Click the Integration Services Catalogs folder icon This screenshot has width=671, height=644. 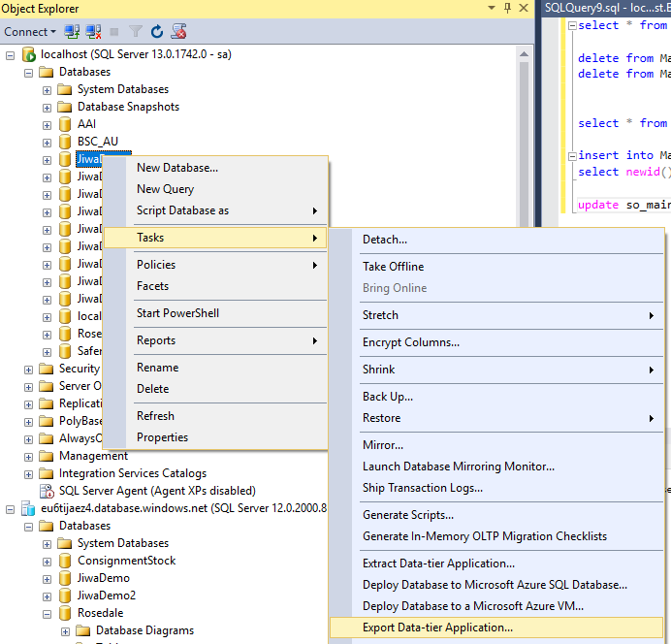click(47, 473)
